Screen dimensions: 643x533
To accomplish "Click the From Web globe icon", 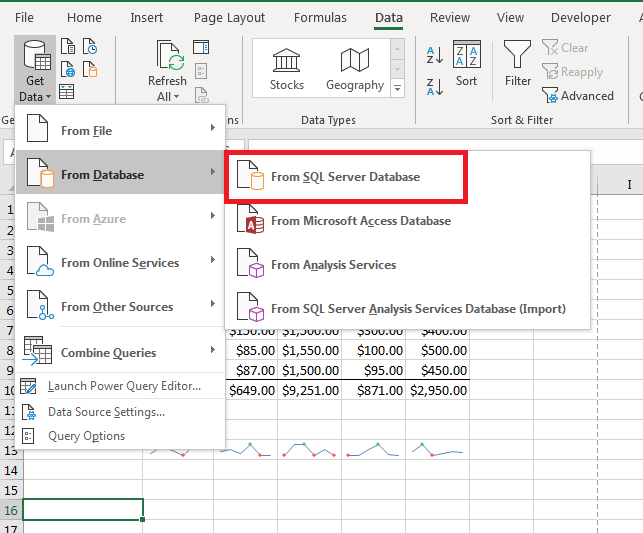I will pyautogui.click(x=68, y=69).
